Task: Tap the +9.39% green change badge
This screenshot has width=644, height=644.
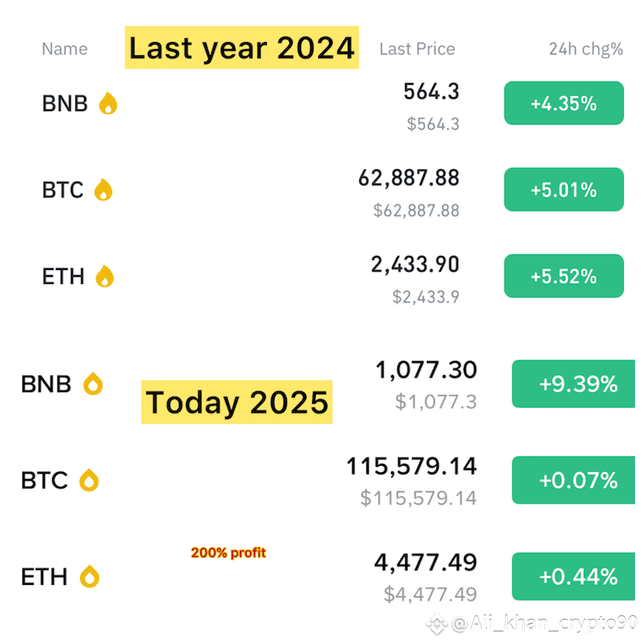Action: point(574,383)
